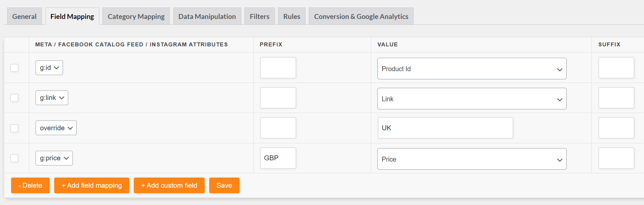Open the Product Id value dropdown
The height and width of the screenshot is (205, 644).
click(x=471, y=69)
